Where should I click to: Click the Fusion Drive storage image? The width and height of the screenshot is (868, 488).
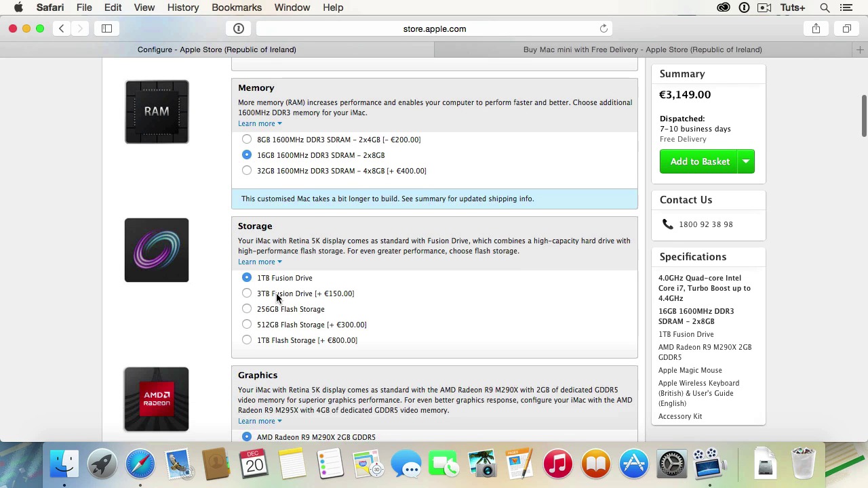click(x=157, y=250)
